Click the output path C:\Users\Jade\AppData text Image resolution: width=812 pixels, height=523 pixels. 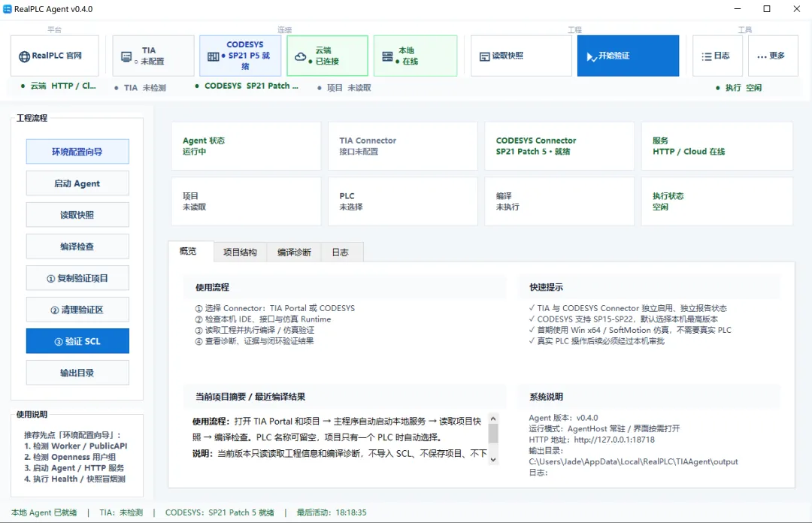point(633,461)
